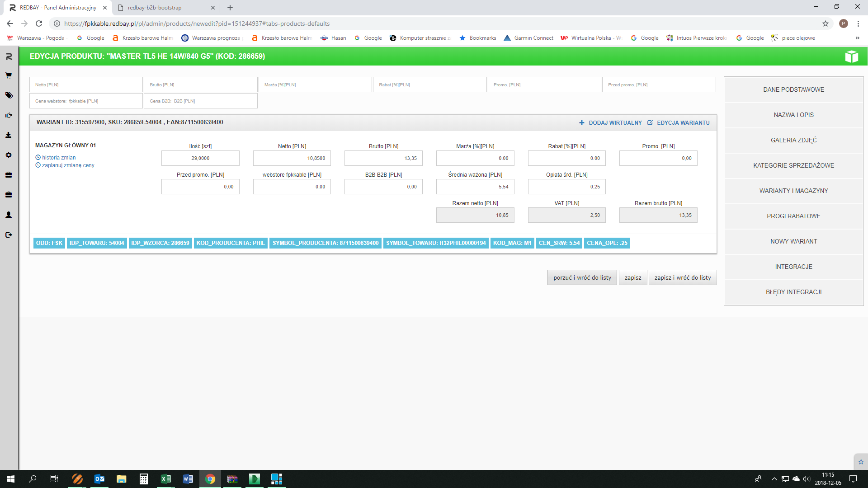868x488 pixels.
Task: Open the Nazwa i opis tab
Action: click(x=793, y=115)
